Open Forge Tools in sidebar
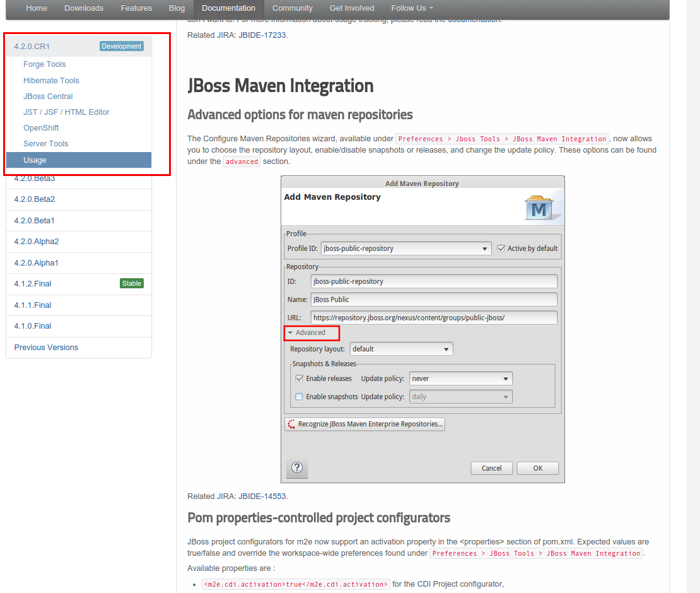Image resolution: width=700 pixels, height=593 pixels. click(44, 64)
